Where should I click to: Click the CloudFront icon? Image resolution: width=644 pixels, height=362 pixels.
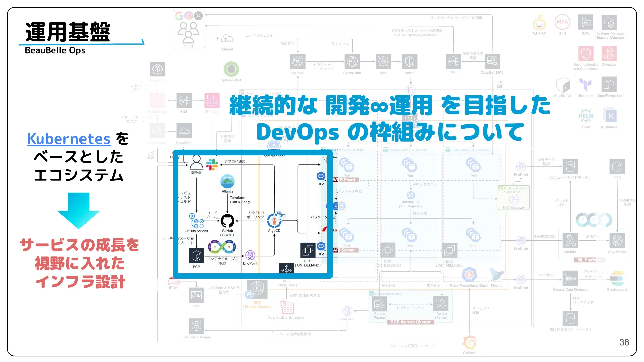[x=352, y=62]
